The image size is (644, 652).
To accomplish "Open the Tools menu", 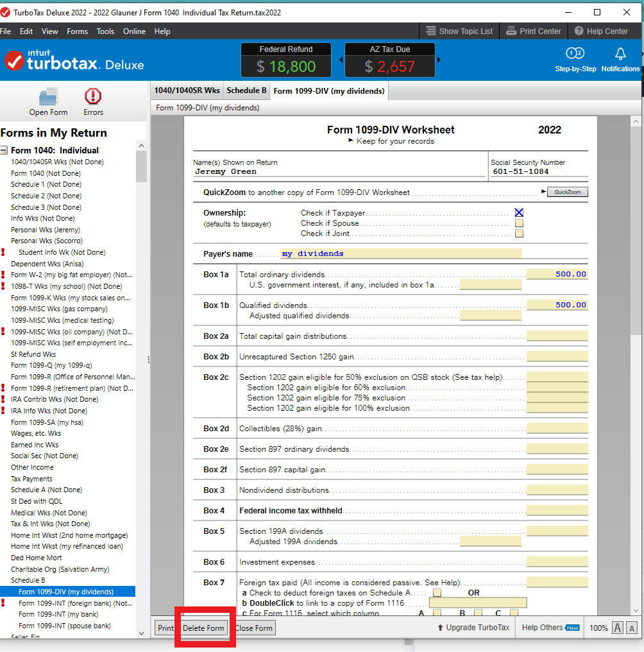I will 105,31.
